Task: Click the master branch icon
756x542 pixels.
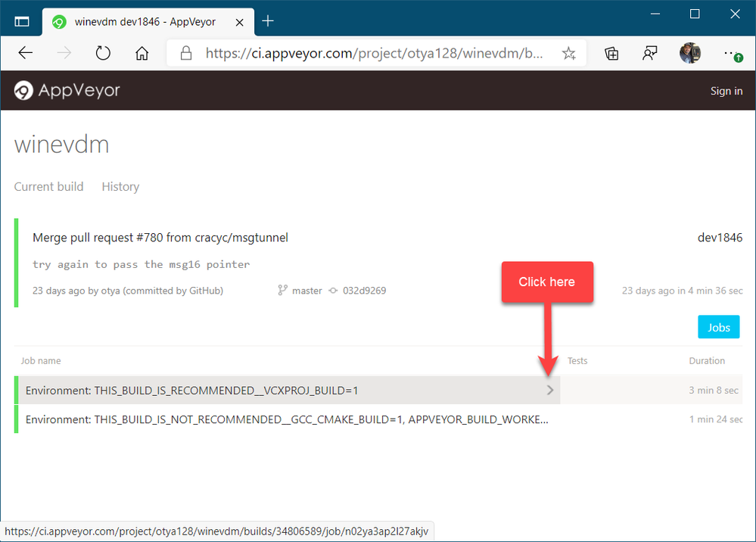Action: click(282, 290)
